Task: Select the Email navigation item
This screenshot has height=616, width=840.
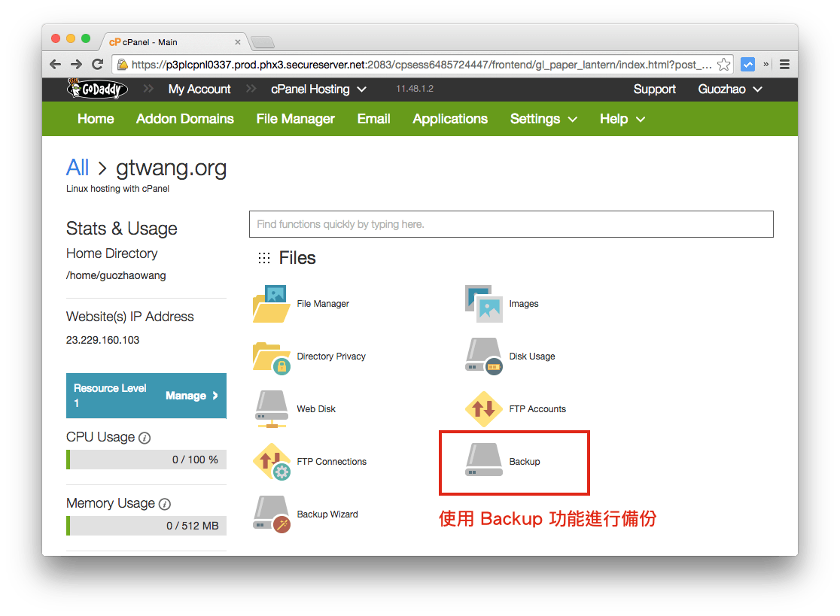Action: click(373, 119)
